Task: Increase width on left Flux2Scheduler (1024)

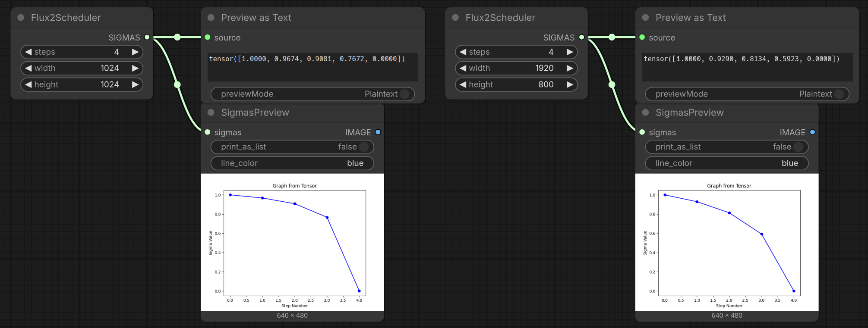Action: 135,68
